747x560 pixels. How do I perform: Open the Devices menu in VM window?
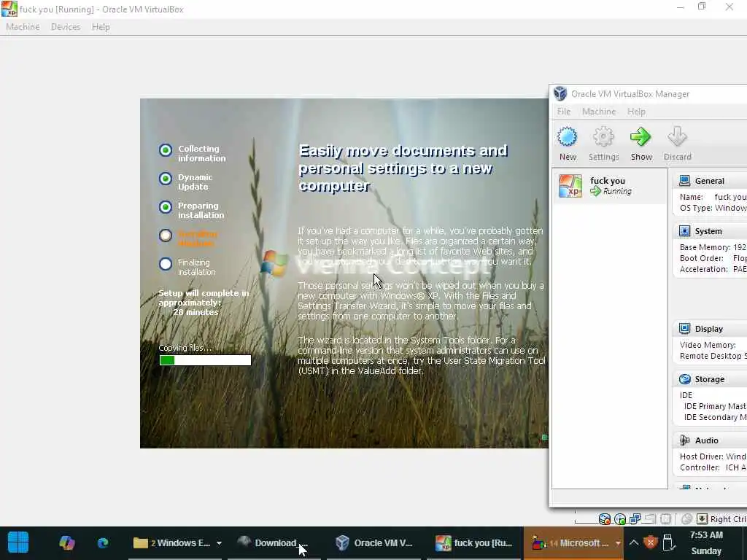[65, 27]
